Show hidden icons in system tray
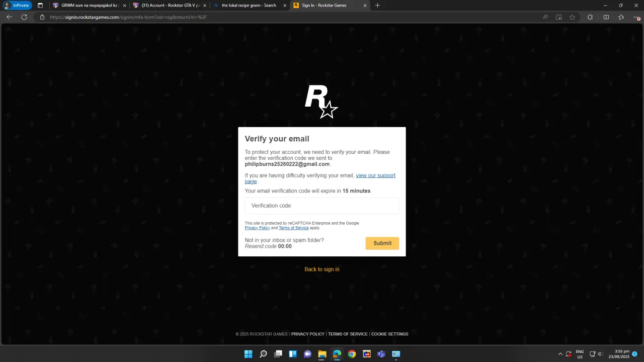The height and width of the screenshot is (362, 644). (x=560, y=354)
